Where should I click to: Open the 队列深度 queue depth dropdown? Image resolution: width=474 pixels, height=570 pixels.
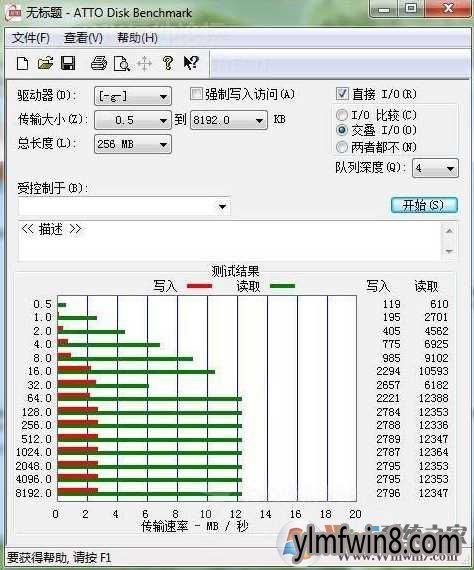click(x=435, y=168)
